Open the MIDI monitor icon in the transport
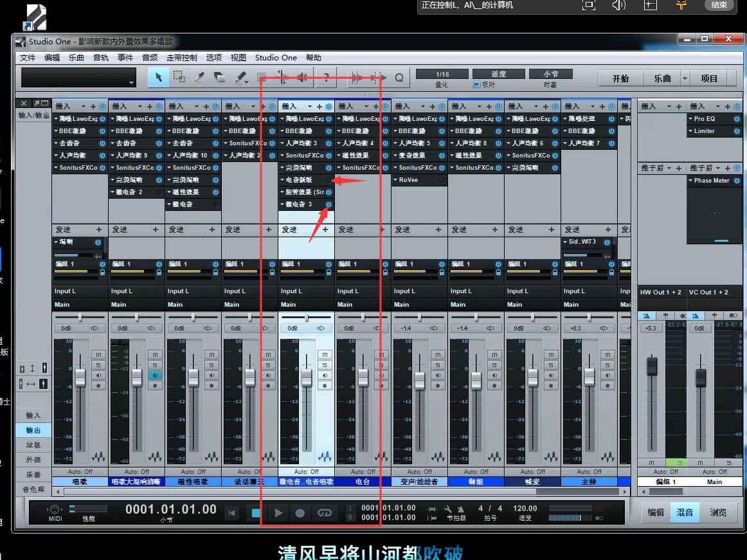 pos(55,509)
